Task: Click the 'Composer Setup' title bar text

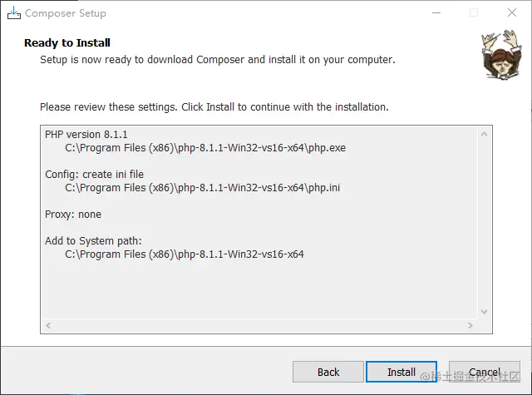Action: (x=66, y=13)
